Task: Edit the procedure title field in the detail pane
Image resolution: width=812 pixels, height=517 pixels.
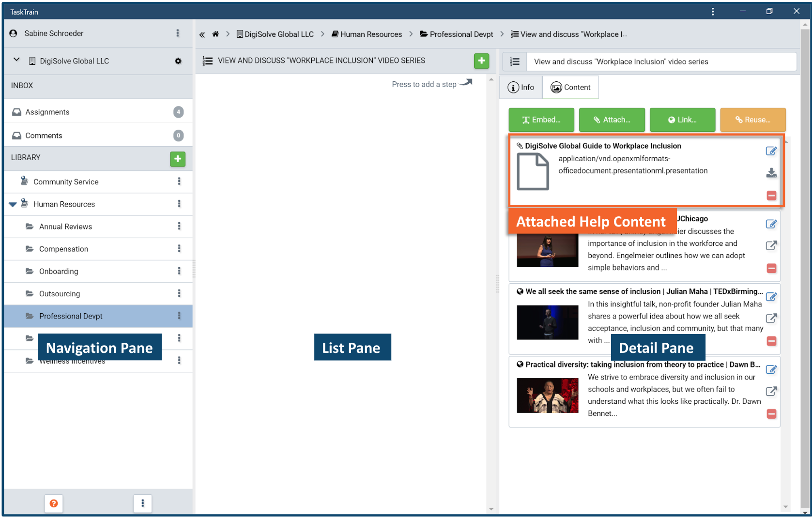Action: (x=661, y=61)
